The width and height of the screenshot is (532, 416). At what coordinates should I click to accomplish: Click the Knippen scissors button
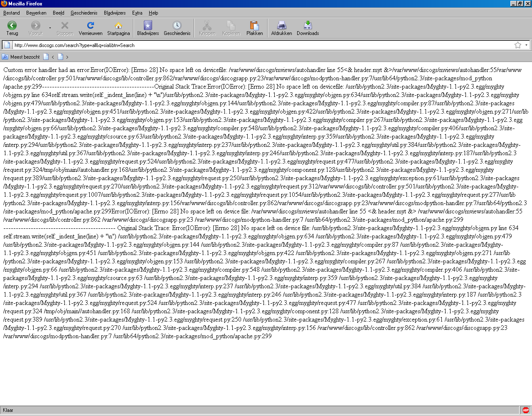[x=207, y=28]
